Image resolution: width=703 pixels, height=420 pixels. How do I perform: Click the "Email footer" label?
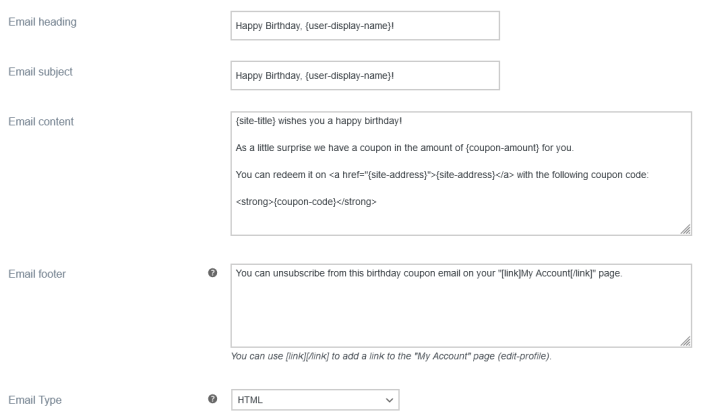click(40, 272)
